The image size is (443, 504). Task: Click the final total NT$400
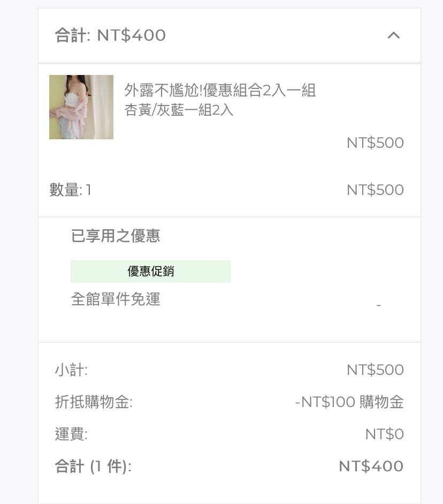click(371, 466)
